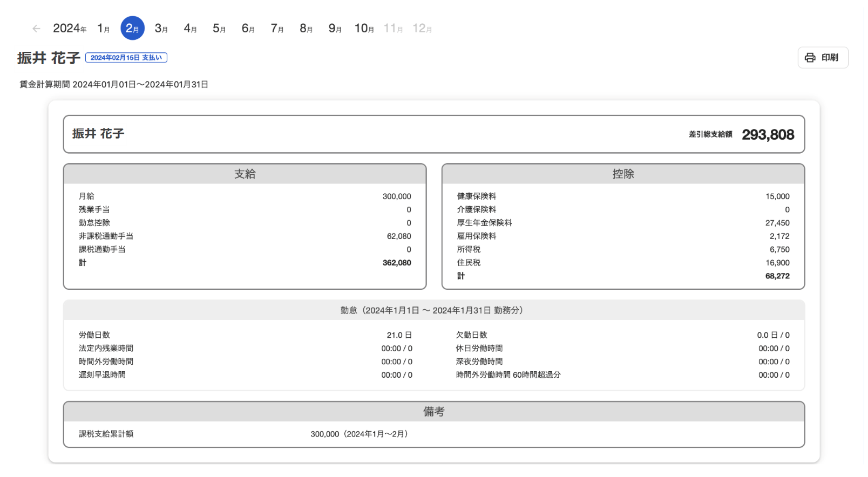868x477 pixels.
Task: Click the 残業手当 row label
Action: 94,209
